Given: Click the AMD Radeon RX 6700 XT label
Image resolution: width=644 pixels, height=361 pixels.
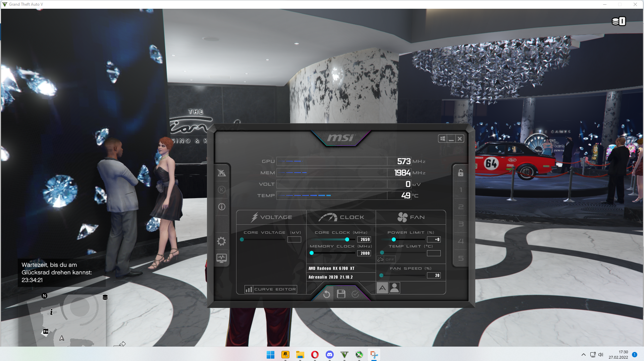Looking at the screenshot, I should (x=331, y=268).
